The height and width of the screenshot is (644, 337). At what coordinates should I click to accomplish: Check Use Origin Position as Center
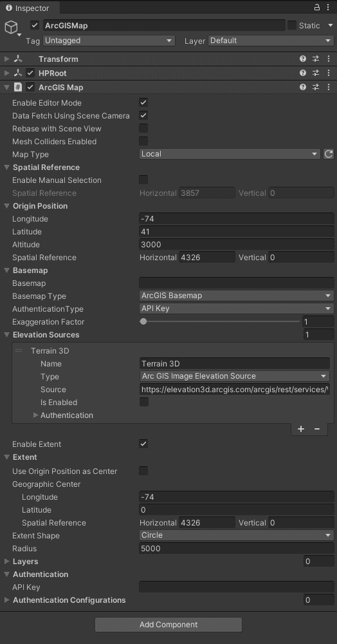pos(143,471)
